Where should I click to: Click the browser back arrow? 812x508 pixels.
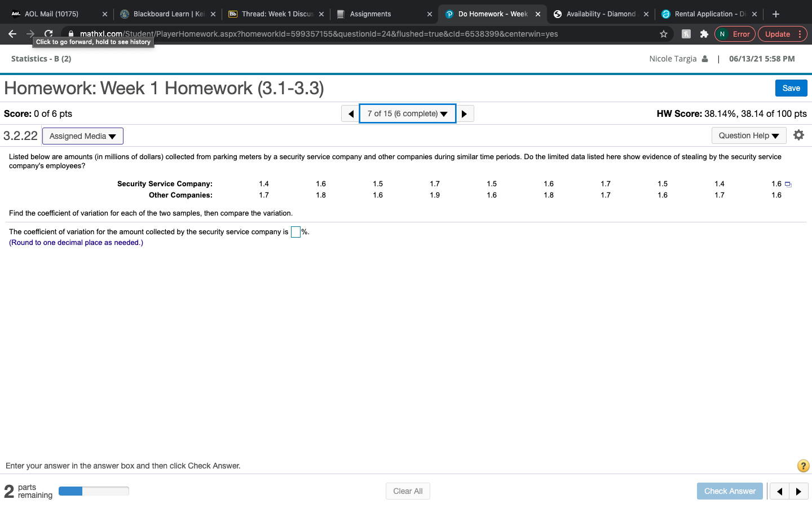(x=12, y=34)
